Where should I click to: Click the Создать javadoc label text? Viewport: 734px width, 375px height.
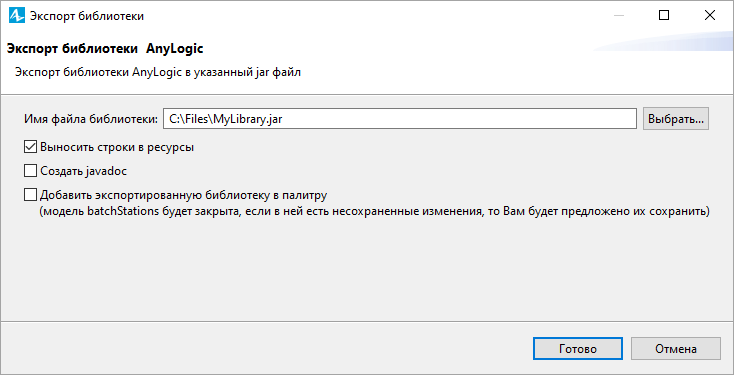coord(83,171)
